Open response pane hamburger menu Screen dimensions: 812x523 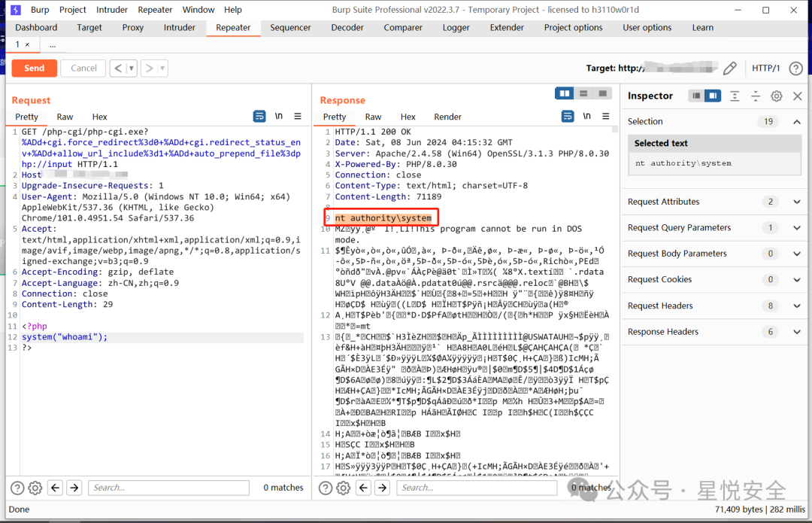coord(605,116)
